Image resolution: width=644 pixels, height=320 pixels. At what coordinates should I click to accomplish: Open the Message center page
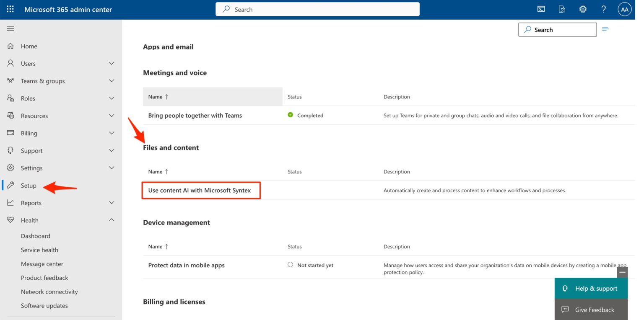pyautogui.click(x=42, y=263)
